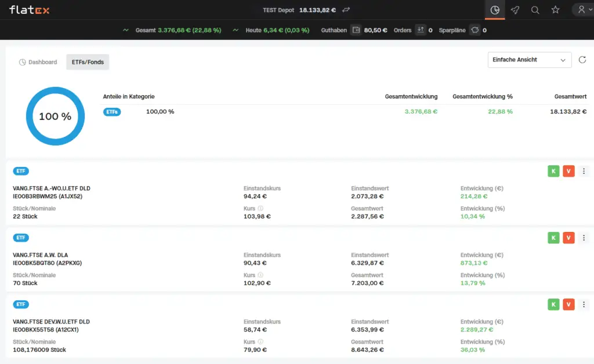Click the Guthaben wallet icon
The image size is (594, 364).
coord(356,30)
